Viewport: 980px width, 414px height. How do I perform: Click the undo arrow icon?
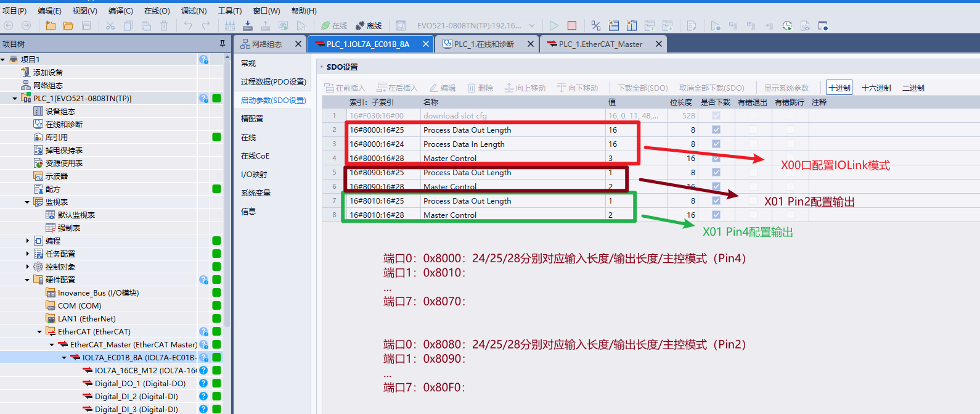coord(188,25)
